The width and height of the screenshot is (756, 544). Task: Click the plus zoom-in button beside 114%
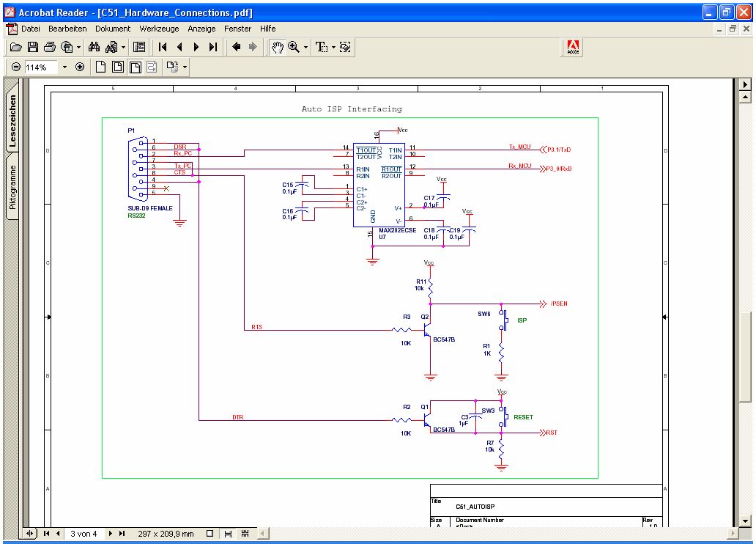(80, 67)
